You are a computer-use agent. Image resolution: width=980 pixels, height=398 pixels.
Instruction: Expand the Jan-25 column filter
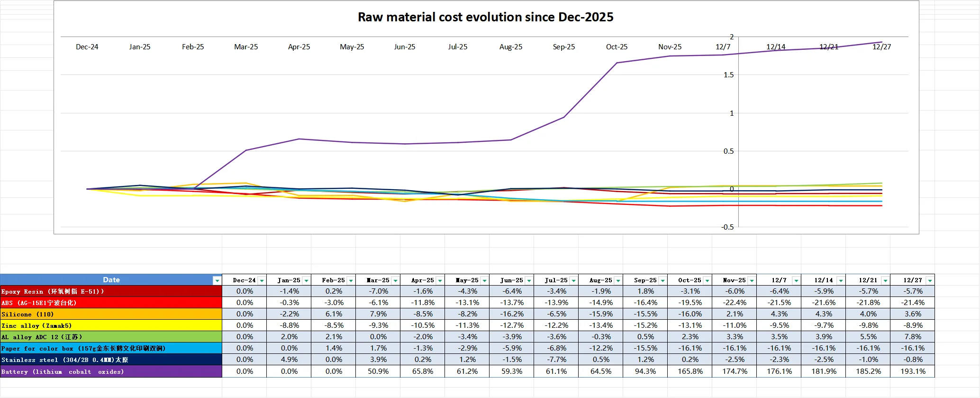(x=306, y=280)
